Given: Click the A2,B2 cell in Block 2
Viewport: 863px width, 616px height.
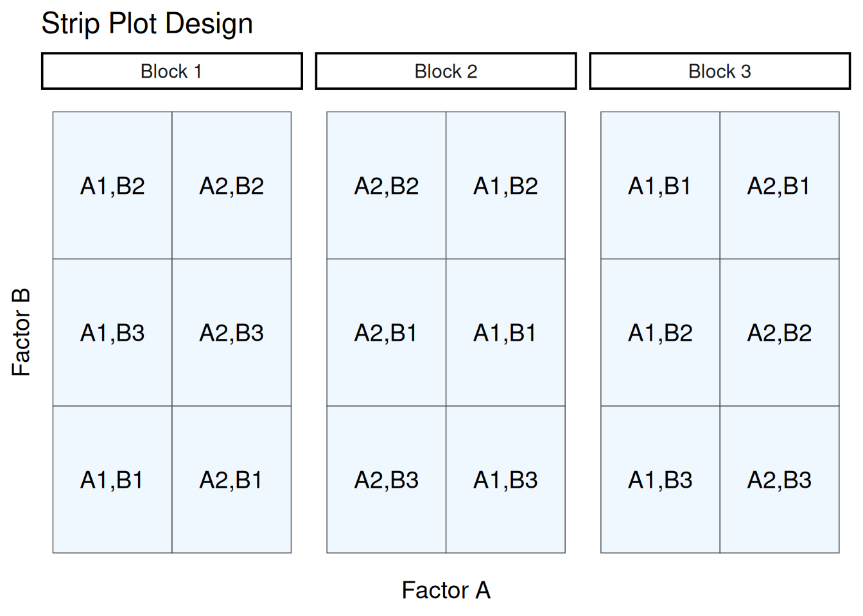Looking at the screenshot, I should coord(387,185).
